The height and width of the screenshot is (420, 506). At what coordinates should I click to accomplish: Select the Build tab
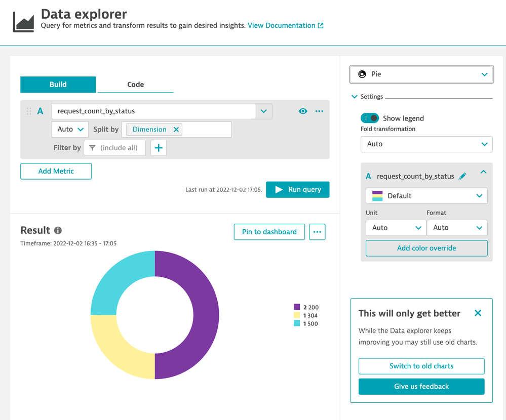click(x=58, y=85)
